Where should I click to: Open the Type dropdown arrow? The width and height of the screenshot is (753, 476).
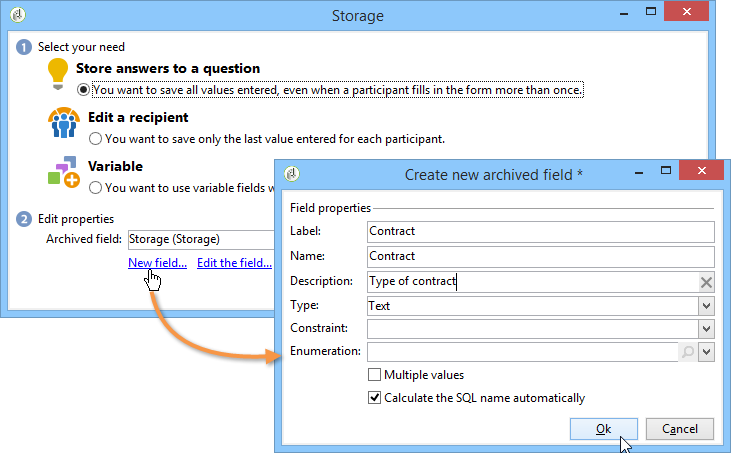click(x=706, y=305)
